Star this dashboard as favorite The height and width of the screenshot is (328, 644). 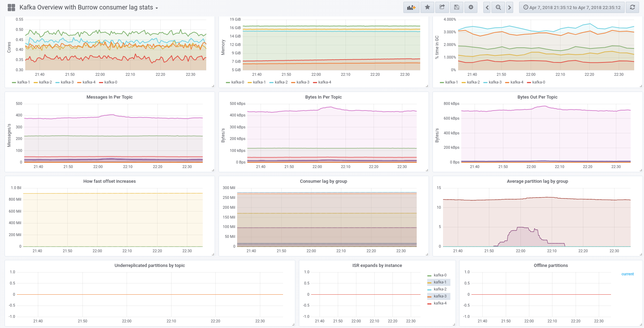[427, 7]
